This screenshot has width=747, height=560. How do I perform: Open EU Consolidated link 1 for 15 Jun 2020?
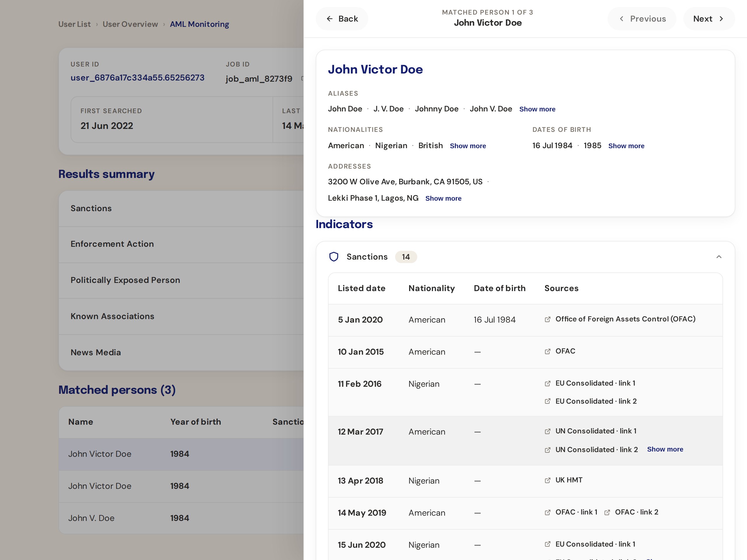(595, 544)
